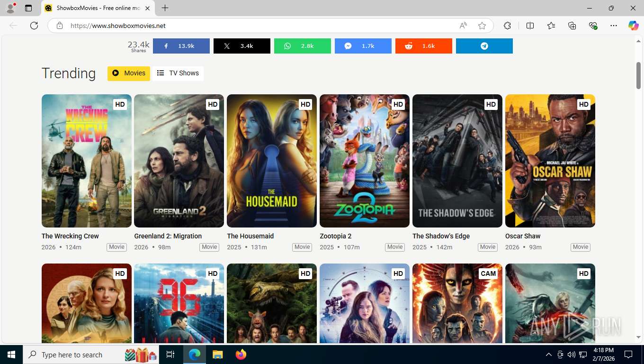Open Settings and more menu
Viewport: 644px width, 364px height.
[x=614, y=26]
